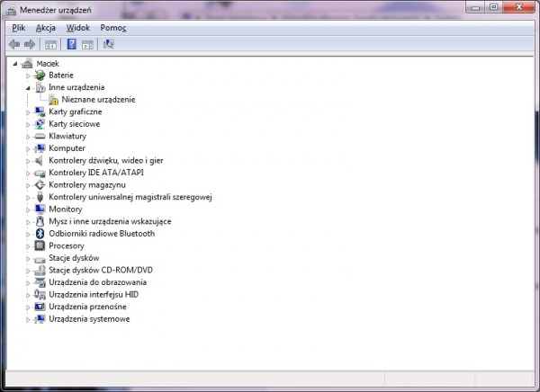Select Kontrolery dźwięku, wideo i gier label

click(x=106, y=161)
